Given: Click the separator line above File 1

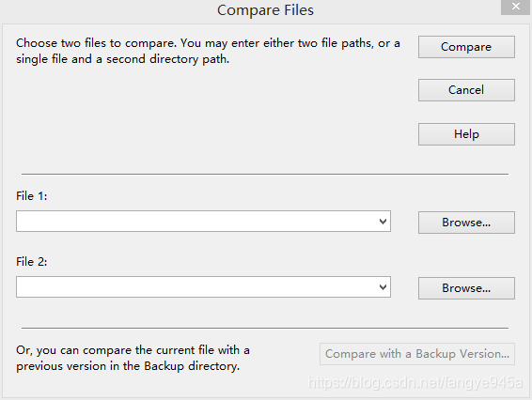Looking at the screenshot, I should coord(265,175).
